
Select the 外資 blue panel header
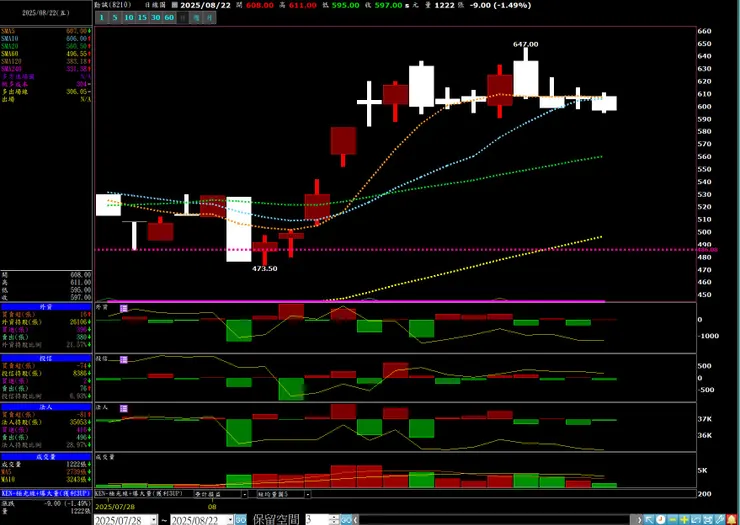point(46,307)
